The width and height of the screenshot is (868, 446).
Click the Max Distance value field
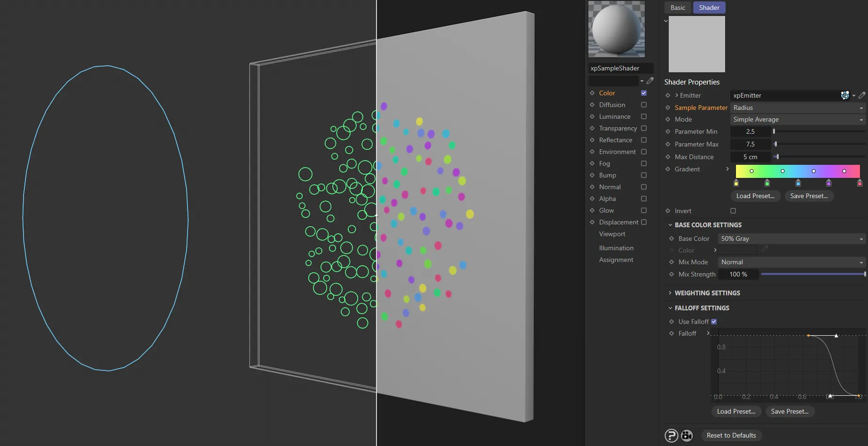point(751,157)
